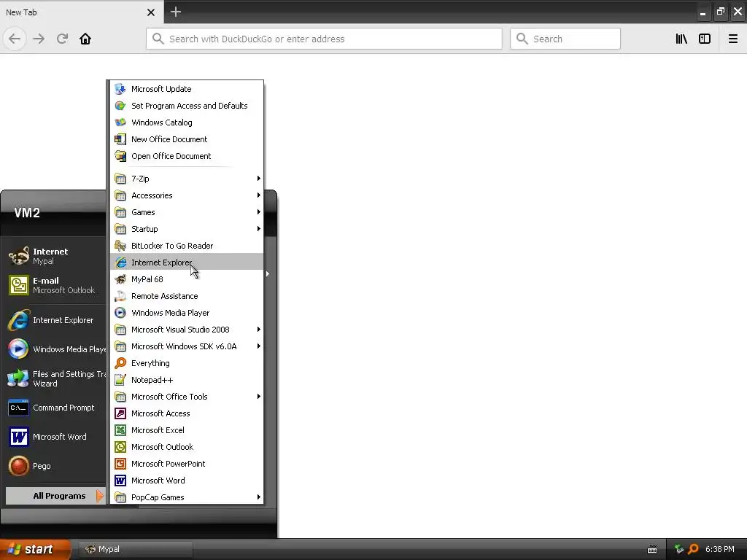Expand Microsoft Windows SDK v6.0A submenu arrow
Screen dimensions: 747x560
click(259, 346)
